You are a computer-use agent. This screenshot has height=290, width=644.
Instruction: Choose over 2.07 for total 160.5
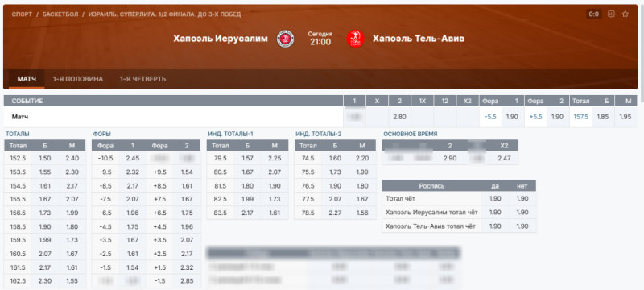[x=45, y=254]
